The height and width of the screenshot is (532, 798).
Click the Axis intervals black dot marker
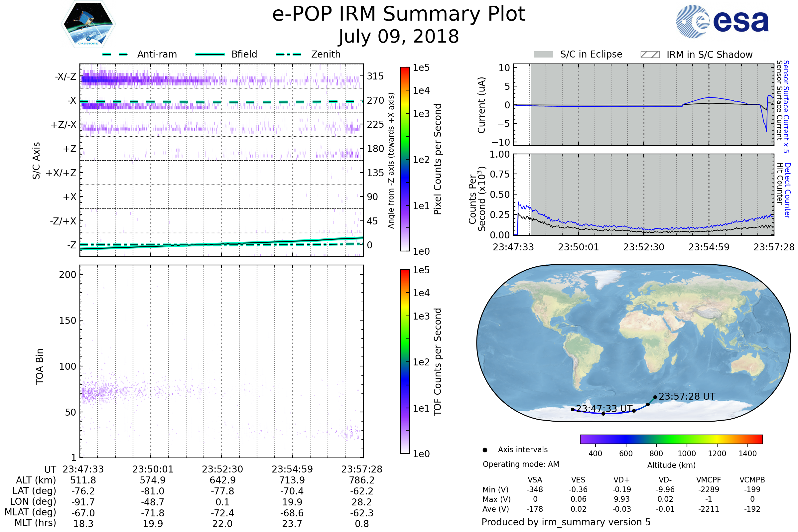click(x=485, y=450)
